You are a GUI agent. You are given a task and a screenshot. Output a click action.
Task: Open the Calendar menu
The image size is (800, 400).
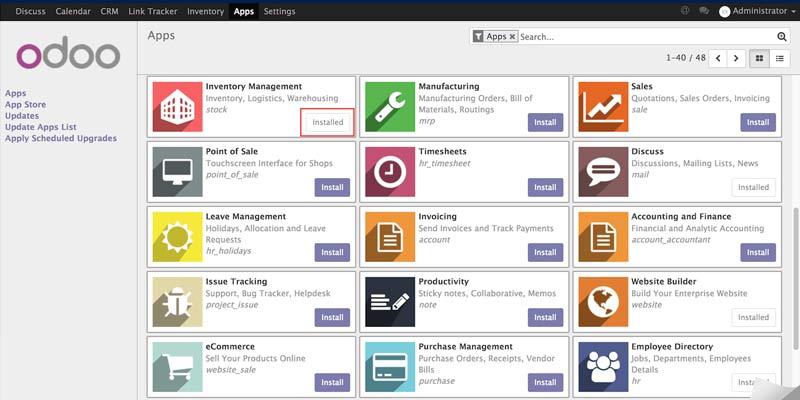[x=73, y=11]
